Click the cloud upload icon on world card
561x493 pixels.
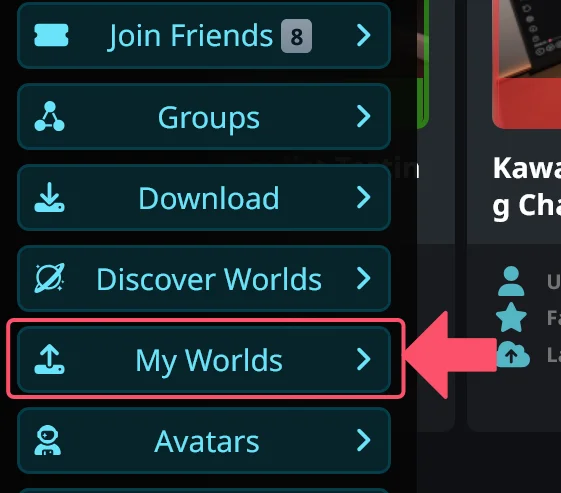click(512, 354)
